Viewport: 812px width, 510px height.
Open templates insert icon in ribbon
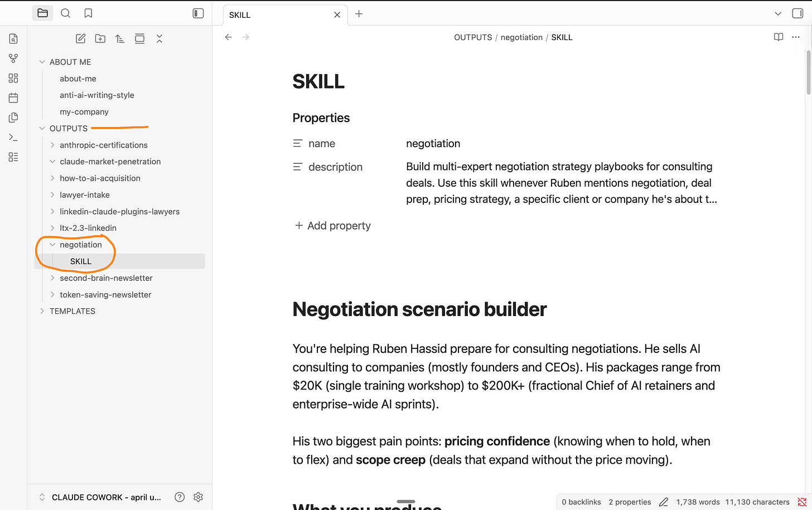(13, 118)
